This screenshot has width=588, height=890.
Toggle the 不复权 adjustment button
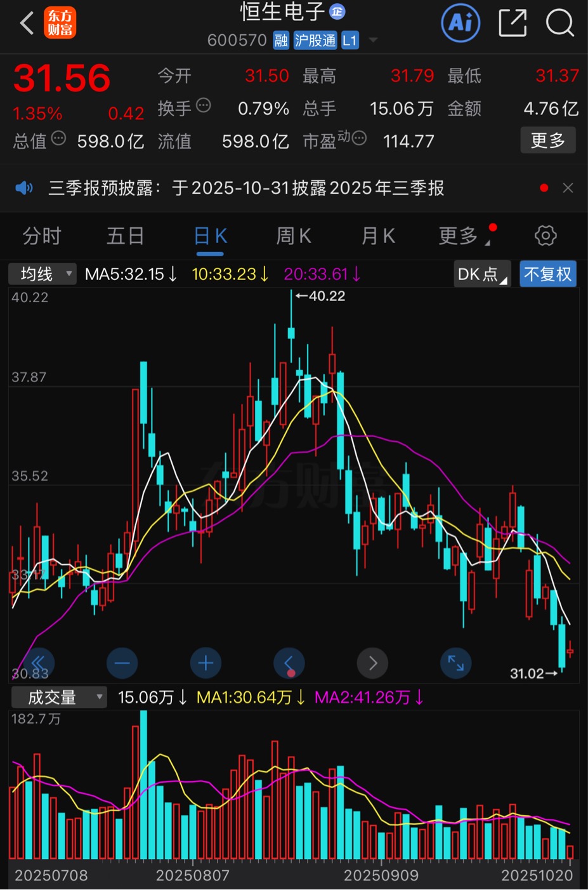coord(547,274)
